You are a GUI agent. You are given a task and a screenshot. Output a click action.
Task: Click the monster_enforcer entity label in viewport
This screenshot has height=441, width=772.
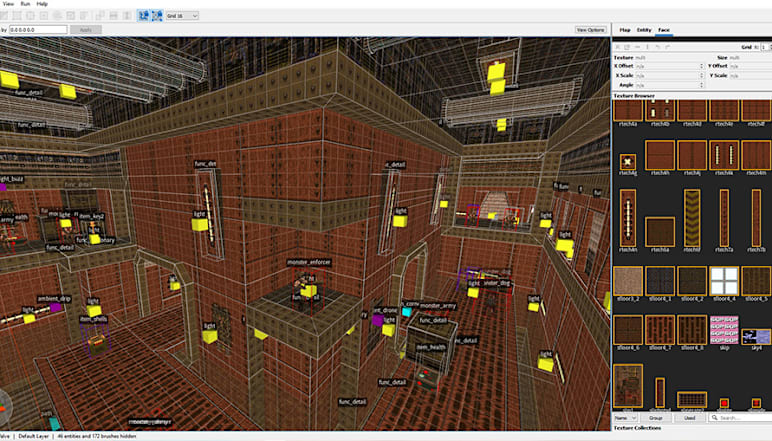309,262
